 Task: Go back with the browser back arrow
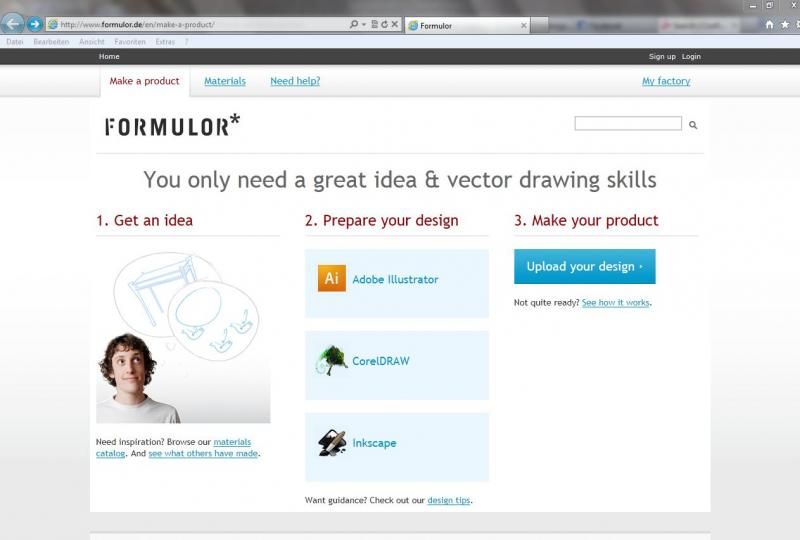pos(13,23)
